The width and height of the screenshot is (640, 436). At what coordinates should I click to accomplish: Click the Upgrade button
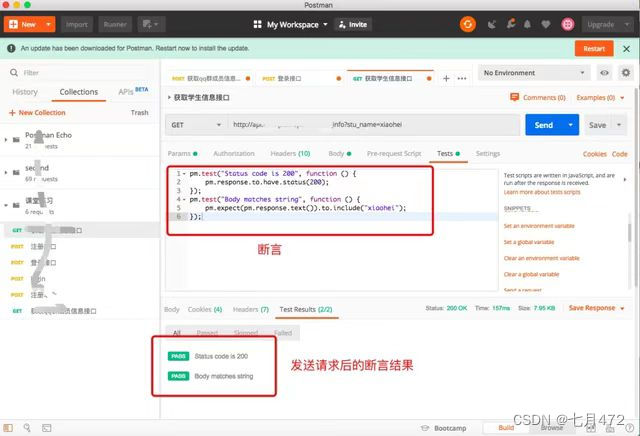[601, 24]
